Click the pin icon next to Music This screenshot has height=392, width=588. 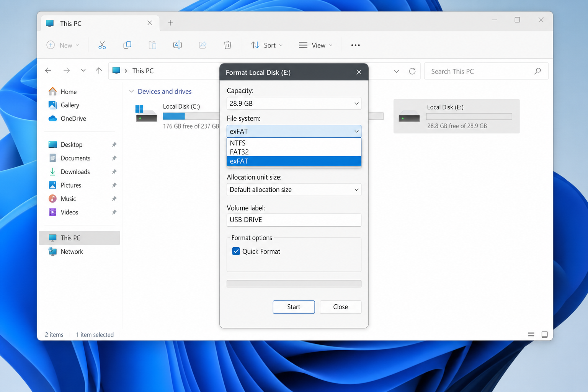coord(114,199)
